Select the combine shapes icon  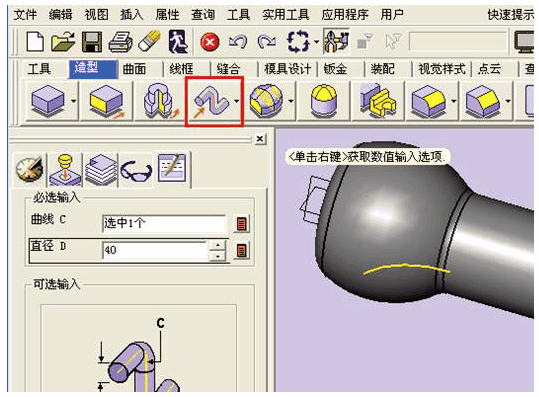[x=377, y=101]
